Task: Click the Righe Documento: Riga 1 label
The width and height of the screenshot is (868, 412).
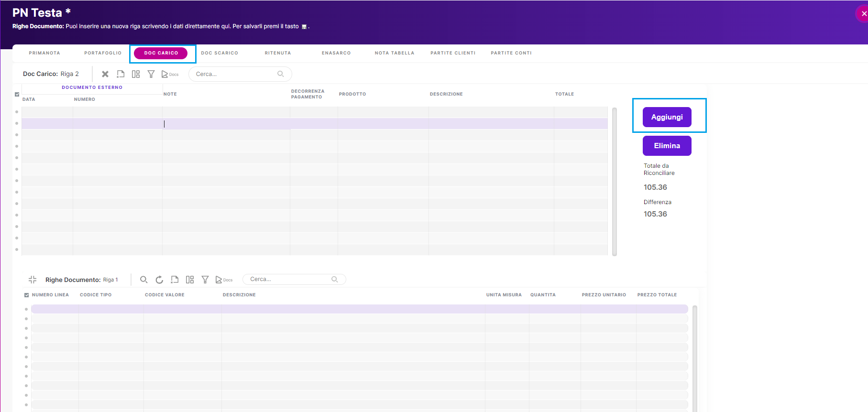Action: tap(81, 280)
